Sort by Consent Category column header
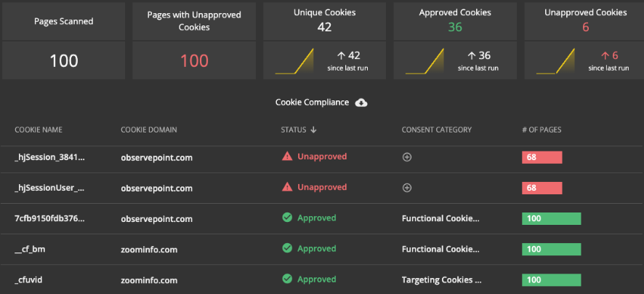Image resolution: width=644 pixels, height=294 pixels. click(x=436, y=130)
